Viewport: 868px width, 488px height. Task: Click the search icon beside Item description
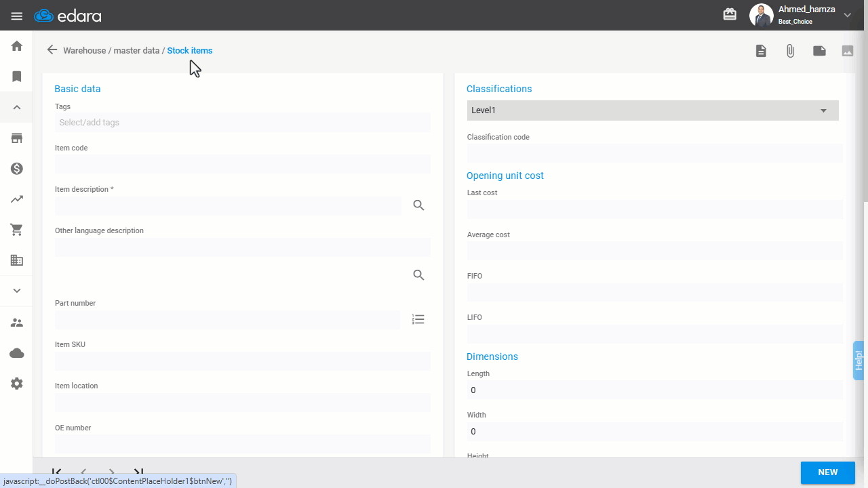click(418, 205)
